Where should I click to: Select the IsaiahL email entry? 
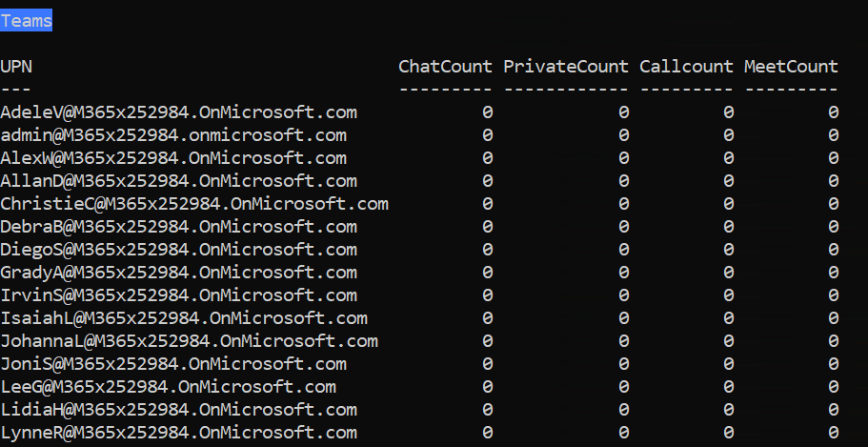tap(184, 318)
